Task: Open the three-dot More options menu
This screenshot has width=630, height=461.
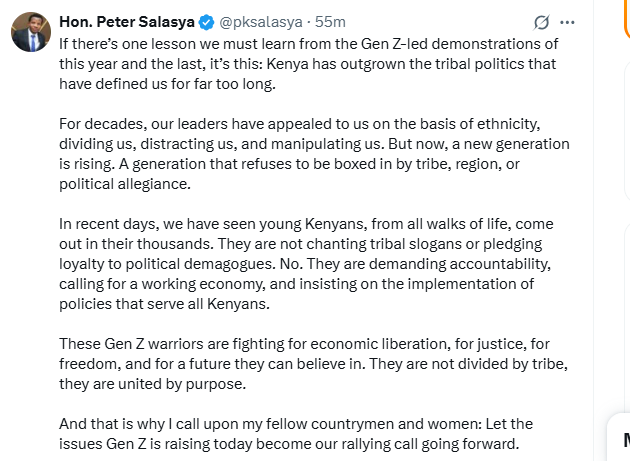Action: 568,22
